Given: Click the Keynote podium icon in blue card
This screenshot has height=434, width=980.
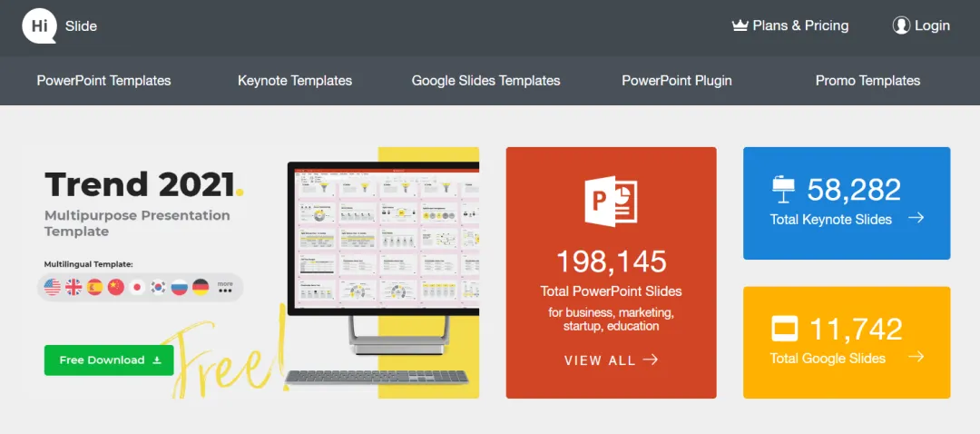Looking at the screenshot, I should [783, 190].
